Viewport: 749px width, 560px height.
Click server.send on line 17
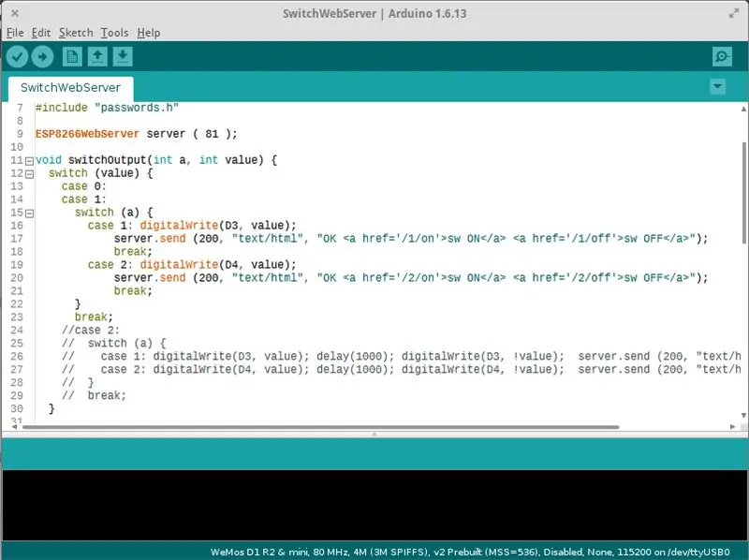click(x=150, y=239)
